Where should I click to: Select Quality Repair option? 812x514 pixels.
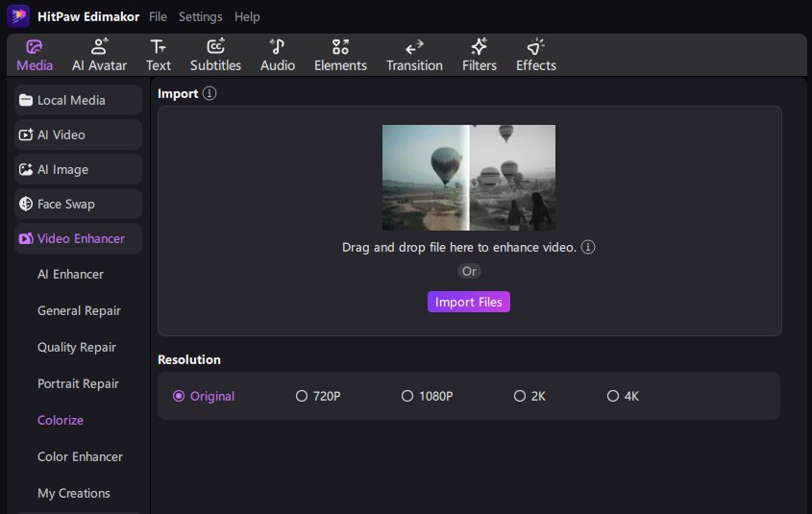[x=77, y=348]
